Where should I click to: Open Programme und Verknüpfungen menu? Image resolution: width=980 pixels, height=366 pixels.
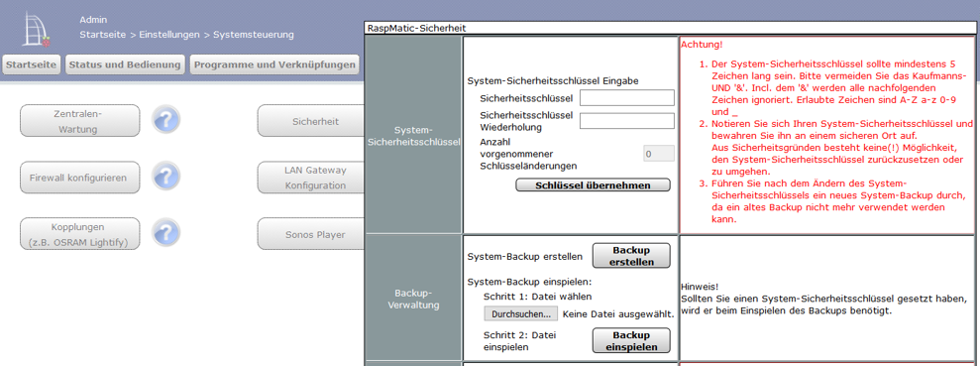point(274,64)
